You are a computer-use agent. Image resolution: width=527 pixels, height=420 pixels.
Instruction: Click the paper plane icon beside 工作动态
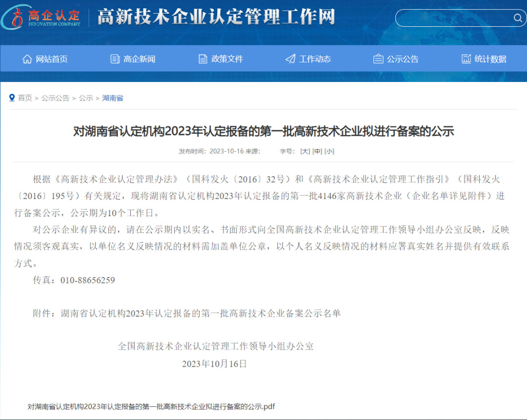[290, 59]
